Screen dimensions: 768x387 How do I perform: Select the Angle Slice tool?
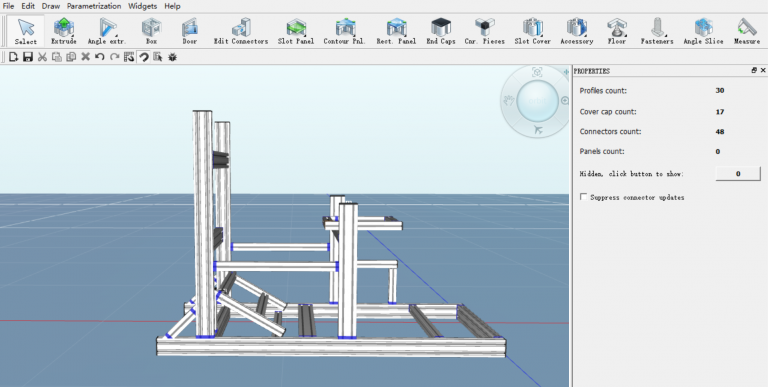tap(703, 31)
